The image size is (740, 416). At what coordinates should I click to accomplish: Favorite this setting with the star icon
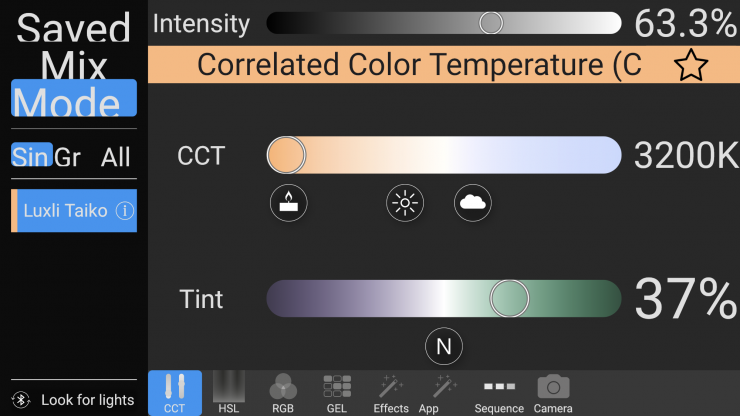click(x=690, y=66)
